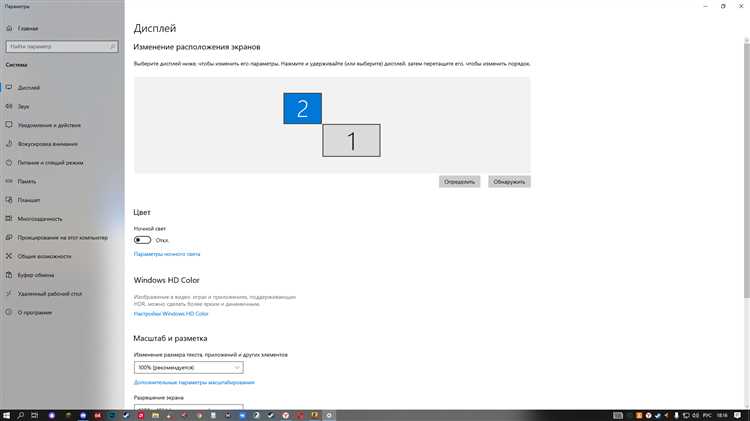Click the О программе info icon
The height and width of the screenshot is (421, 750).
[9, 312]
